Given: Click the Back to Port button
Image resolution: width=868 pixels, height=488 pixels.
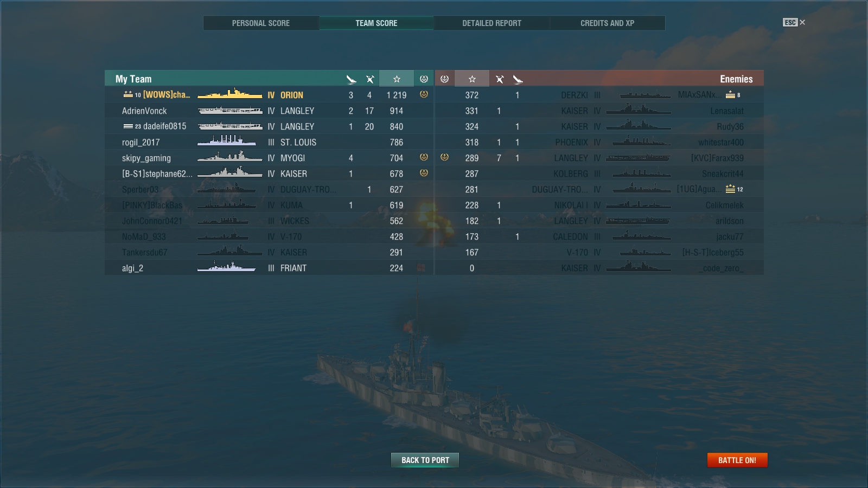Looking at the screenshot, I should click(425, 460).
